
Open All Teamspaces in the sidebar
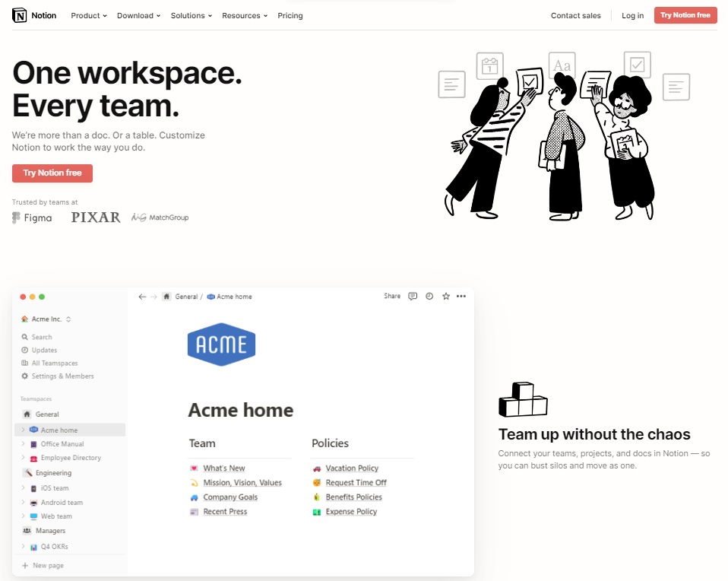[x=49, y=363]
